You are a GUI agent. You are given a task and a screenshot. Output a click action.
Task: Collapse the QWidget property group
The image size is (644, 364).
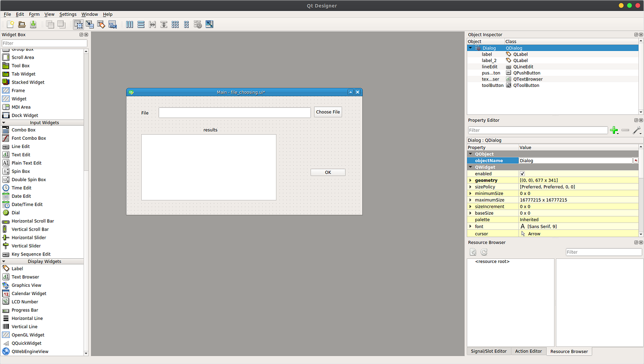point(471,167)
